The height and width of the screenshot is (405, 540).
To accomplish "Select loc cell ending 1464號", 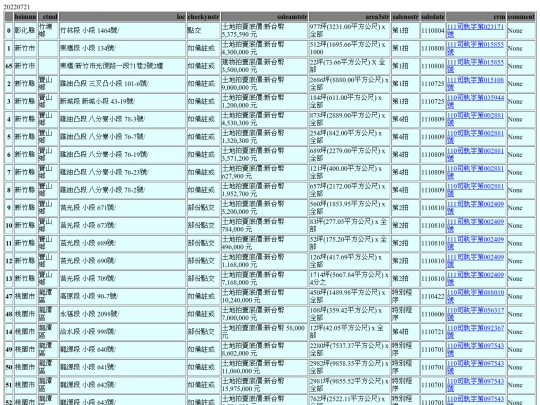I will (122, 30).
